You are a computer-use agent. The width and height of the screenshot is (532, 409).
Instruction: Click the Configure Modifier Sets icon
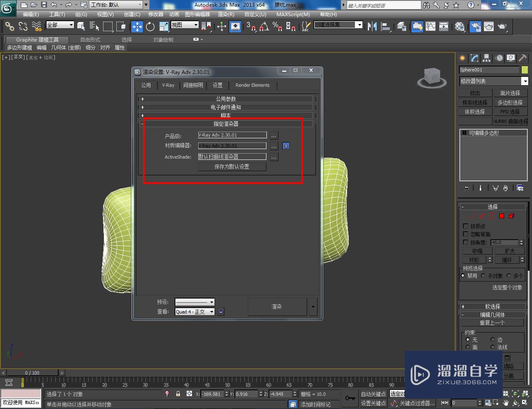point(520,188)
